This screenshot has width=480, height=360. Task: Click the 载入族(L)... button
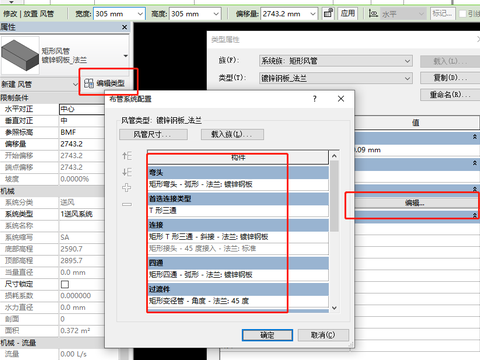coord(232,134)
